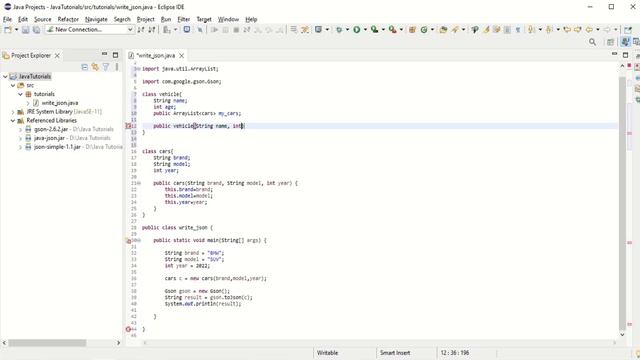Click the Save toolbar icon

coord(25,30)
